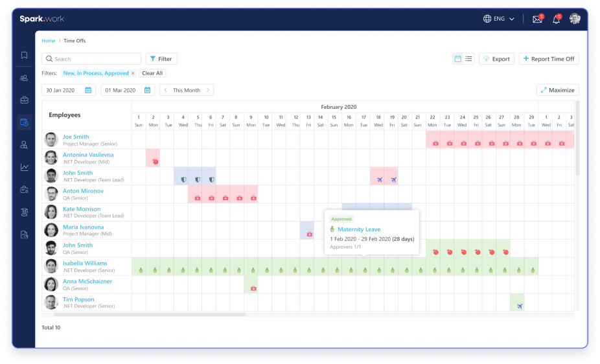Image resolution: width=600 pixels, height=364 pixels.
Task: Open Anna McSchaizner's profile link
Action: click(x=87, y=281)
